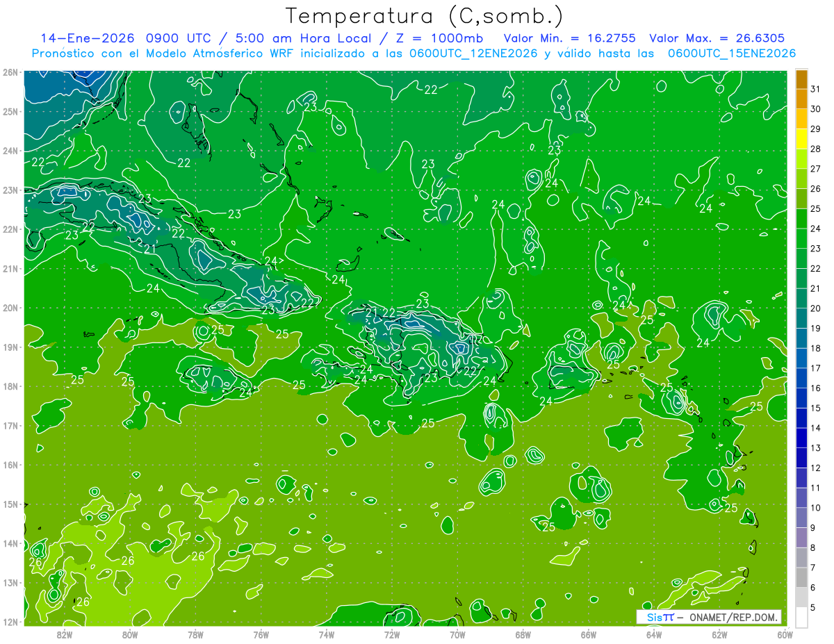Click the latitude axis label "26N"
The width and height of the screenshot is (834, 644).
point(10,72)
